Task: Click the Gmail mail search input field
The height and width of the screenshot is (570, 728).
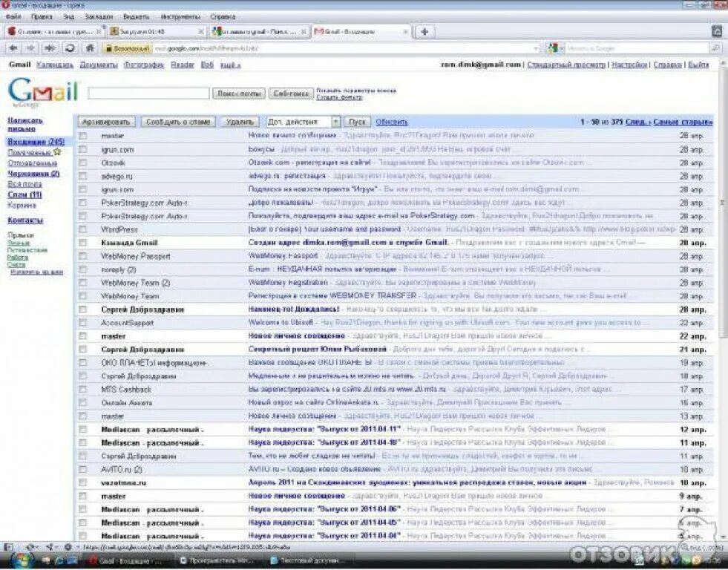Action: 148,93
